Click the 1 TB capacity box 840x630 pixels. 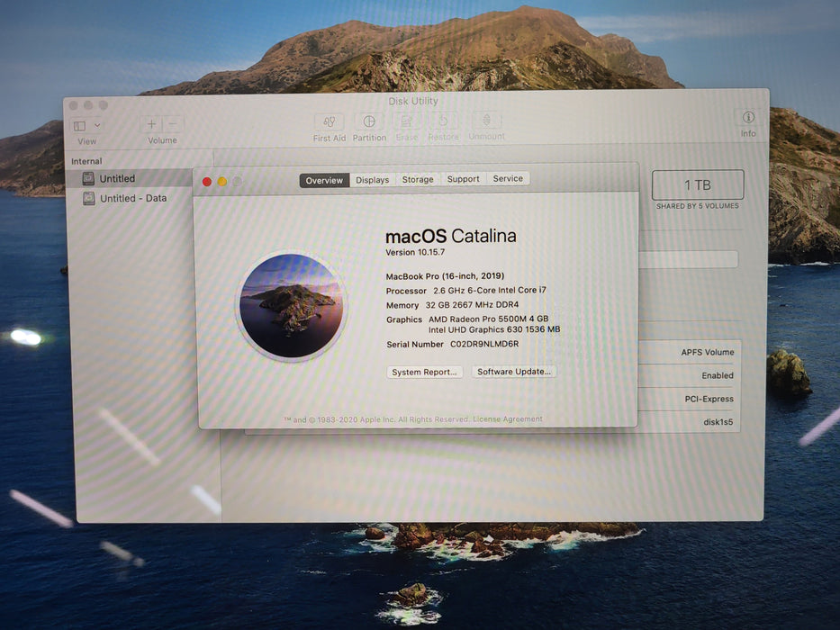[698, 184]
